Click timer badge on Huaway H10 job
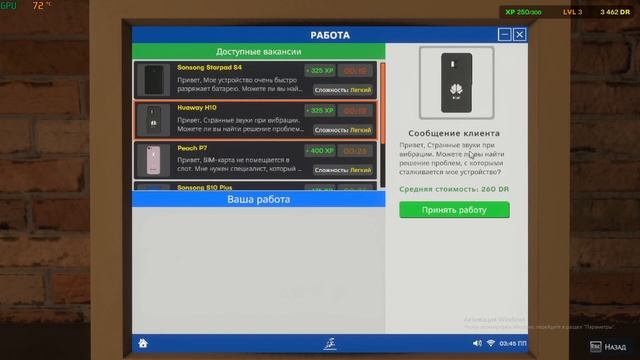The height and width of the screenshot is (360, 640). pos(355,111)
